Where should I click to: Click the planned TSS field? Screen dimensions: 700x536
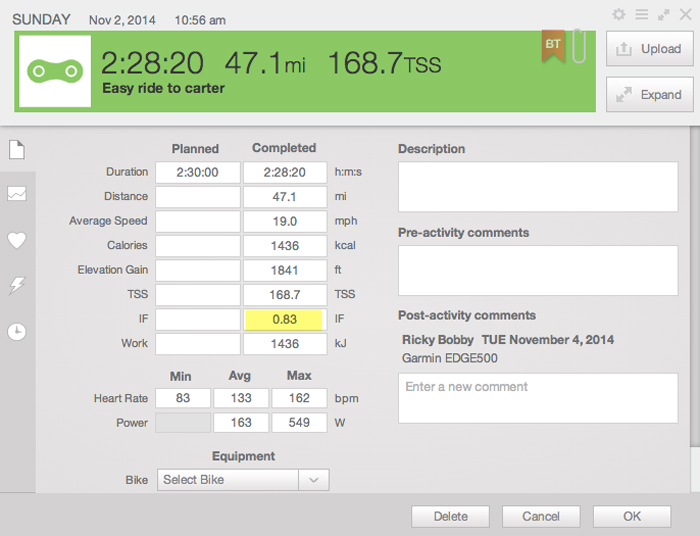pos(198,295)
